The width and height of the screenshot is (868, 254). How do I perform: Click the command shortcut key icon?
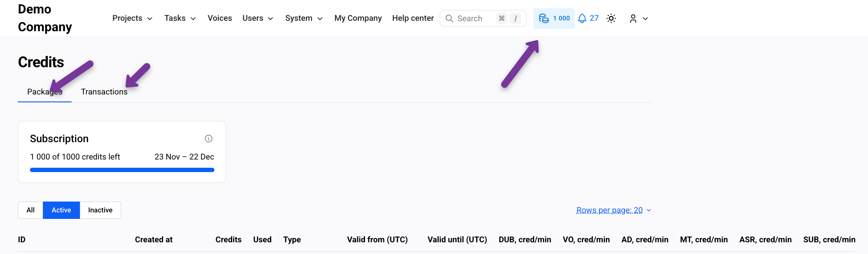pyautogui.click(x=502, y=18)
